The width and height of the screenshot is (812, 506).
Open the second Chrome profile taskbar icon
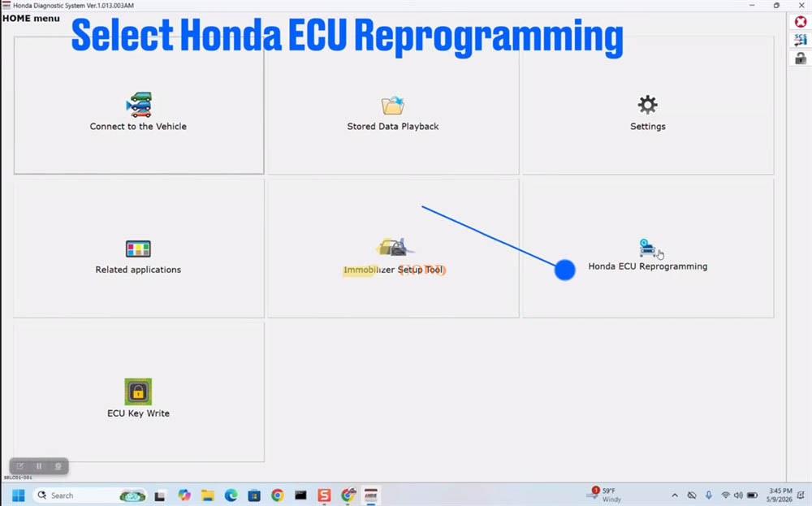(348, 495)
